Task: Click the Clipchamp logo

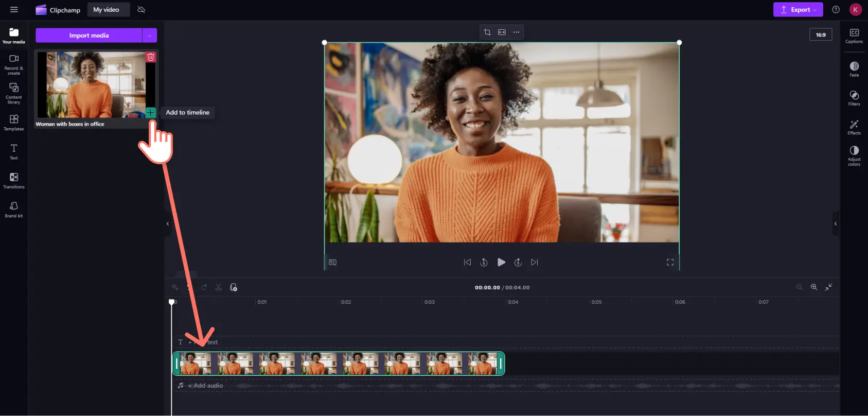Action: 58,10
